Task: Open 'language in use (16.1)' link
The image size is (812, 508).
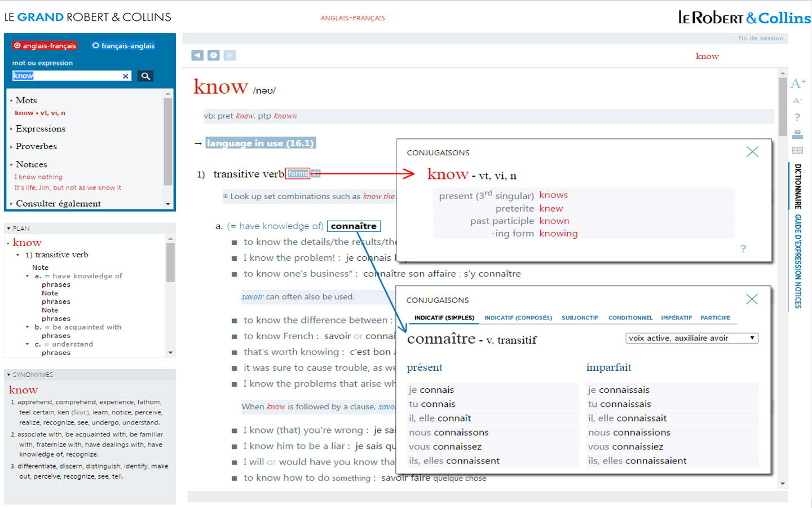Action: pyautogui.click(x=261, y=143)
